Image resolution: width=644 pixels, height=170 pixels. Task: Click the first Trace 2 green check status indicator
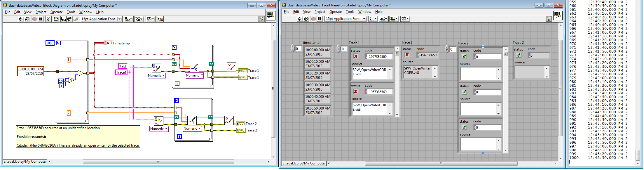(464, 57)
